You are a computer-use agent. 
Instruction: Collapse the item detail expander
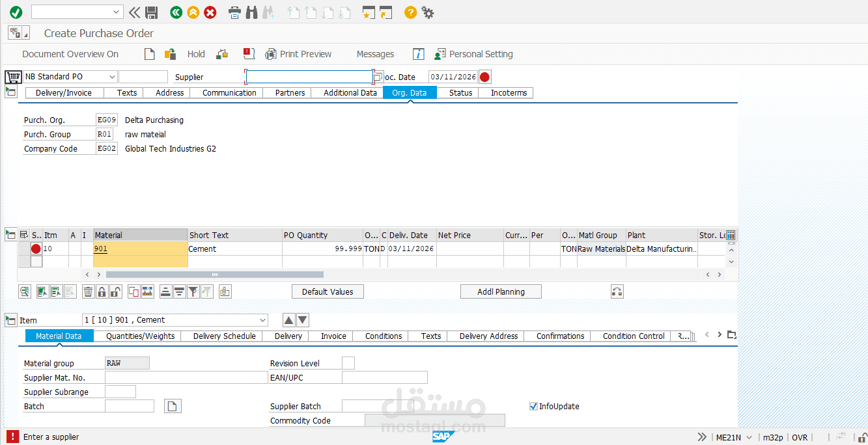tap(11, 320)
